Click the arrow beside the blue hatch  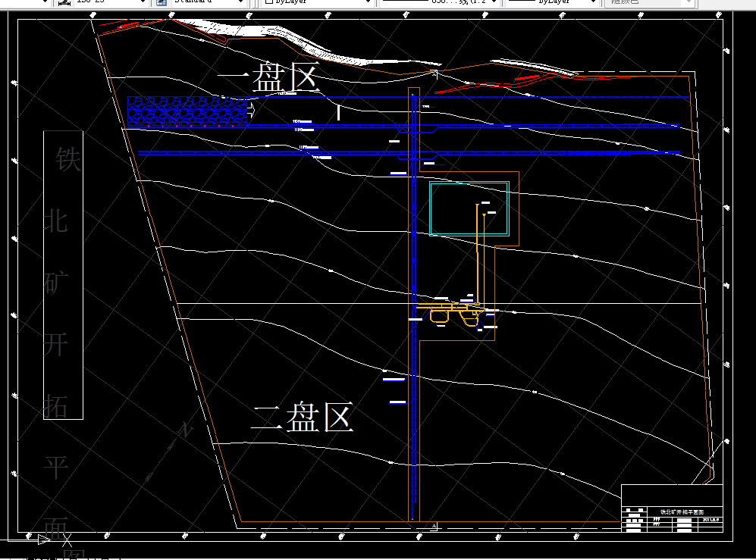[251, 110]
